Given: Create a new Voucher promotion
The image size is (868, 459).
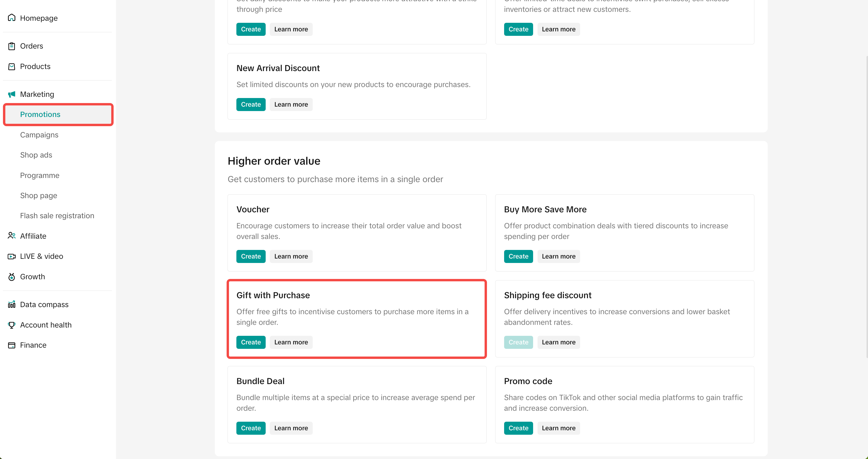Looking at the screenshot, I should coord(251,256).
